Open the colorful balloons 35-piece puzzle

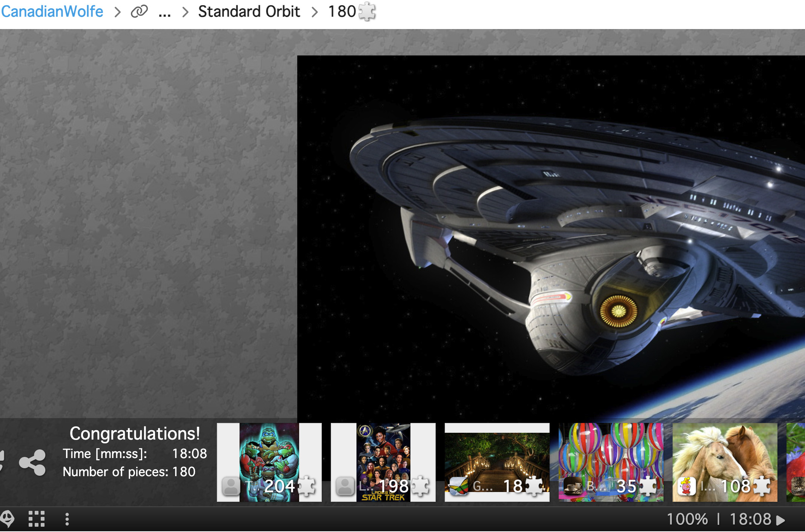[x=611, y=462]
